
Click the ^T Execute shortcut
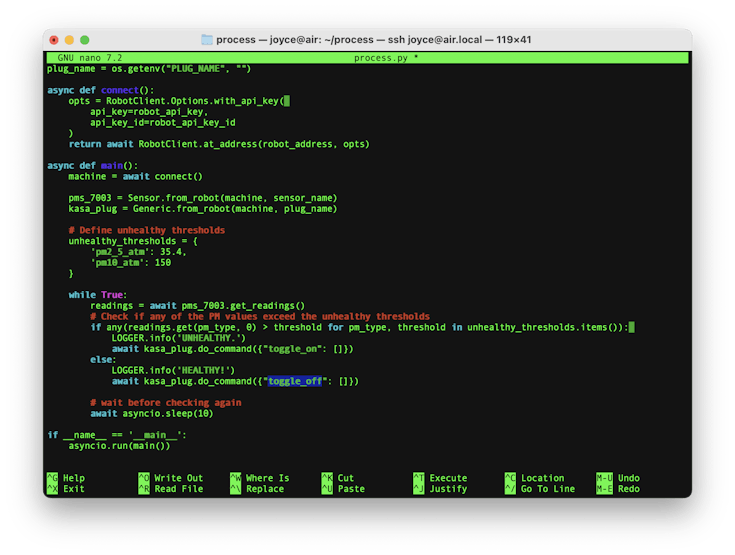439,478
